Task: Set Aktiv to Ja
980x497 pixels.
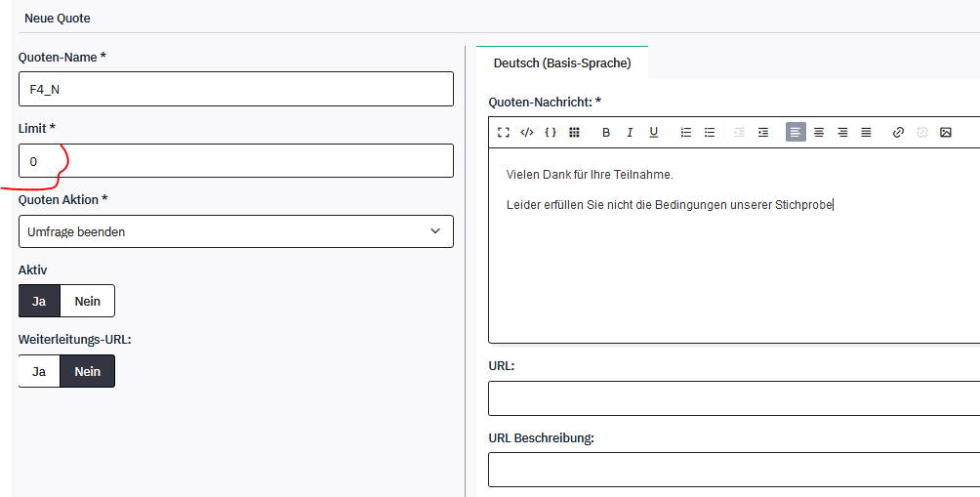Action: tap(39, 302)
